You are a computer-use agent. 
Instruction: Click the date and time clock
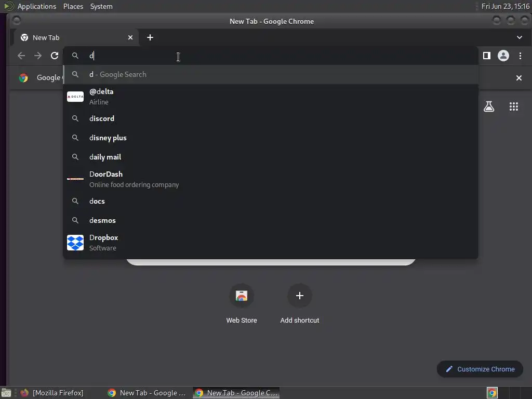505,6
